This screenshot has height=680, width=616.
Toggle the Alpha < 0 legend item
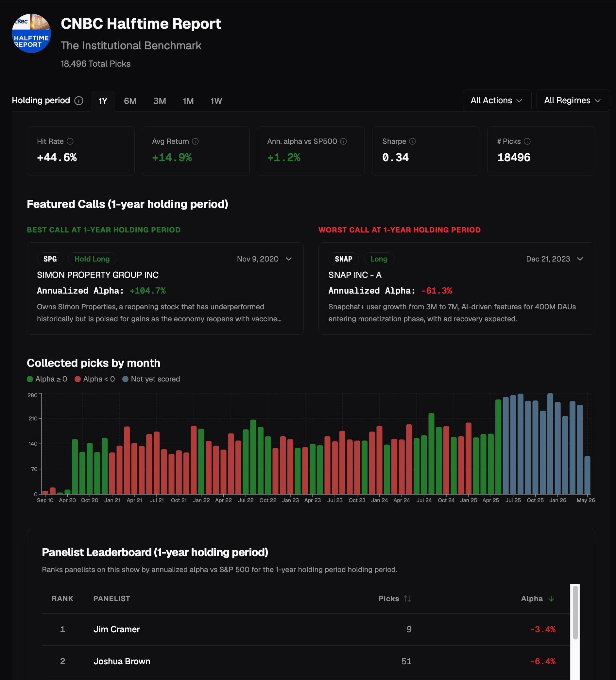(95, 379)
